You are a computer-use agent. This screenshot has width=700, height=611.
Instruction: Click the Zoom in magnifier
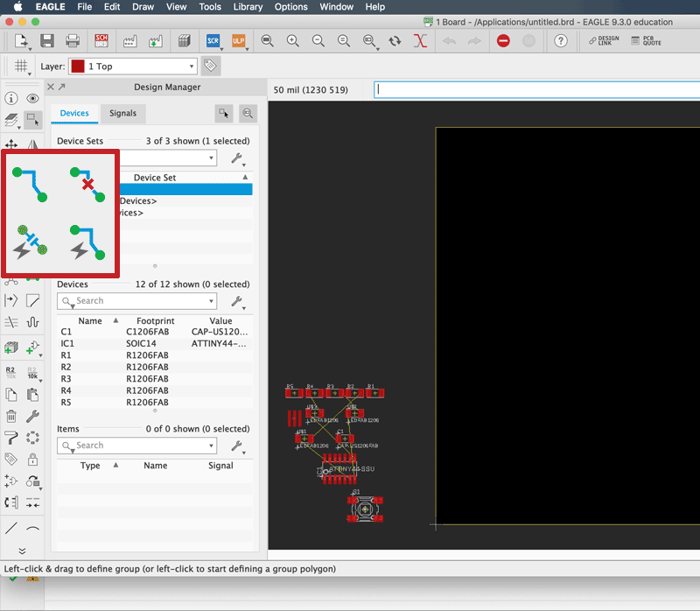[x=293, y=40]
